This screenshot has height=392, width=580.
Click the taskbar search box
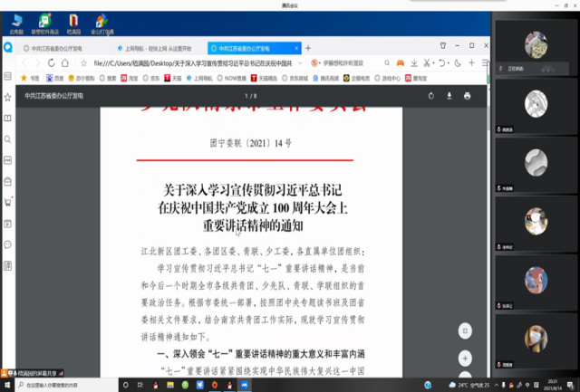(66, 385)
